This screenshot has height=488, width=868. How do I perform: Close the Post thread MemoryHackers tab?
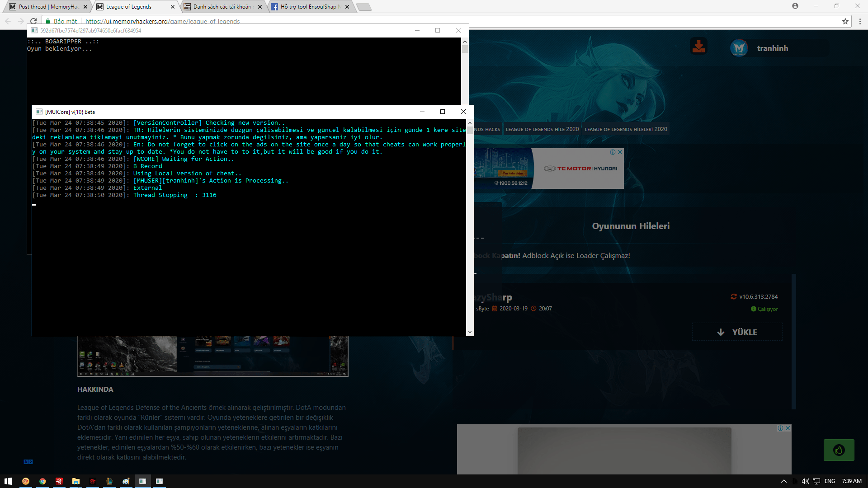point(85,7)
